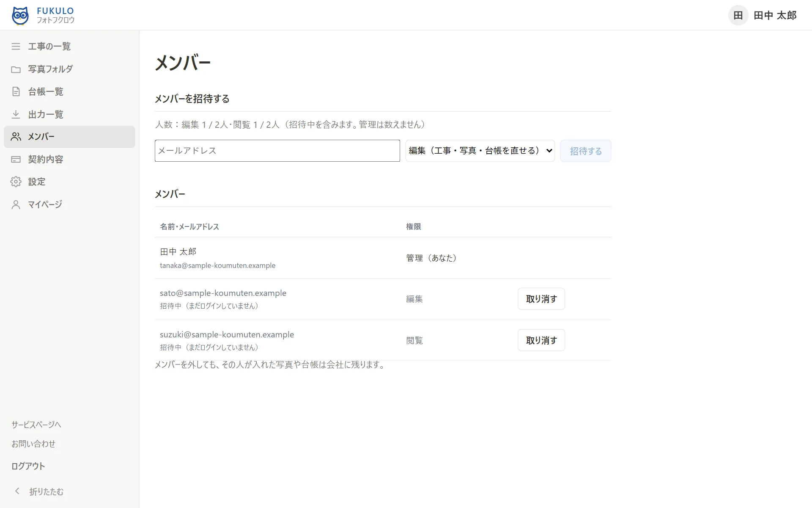The width and height of the screenshot is (812, 508).
Task: Click the メンバーを招待する heading
Action: [x=192, y=99]
